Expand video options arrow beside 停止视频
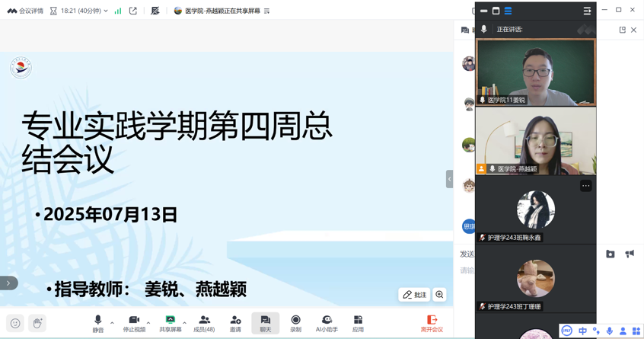Image resolution: width=644 pixels, height=339 pixels. coord(148,323)
